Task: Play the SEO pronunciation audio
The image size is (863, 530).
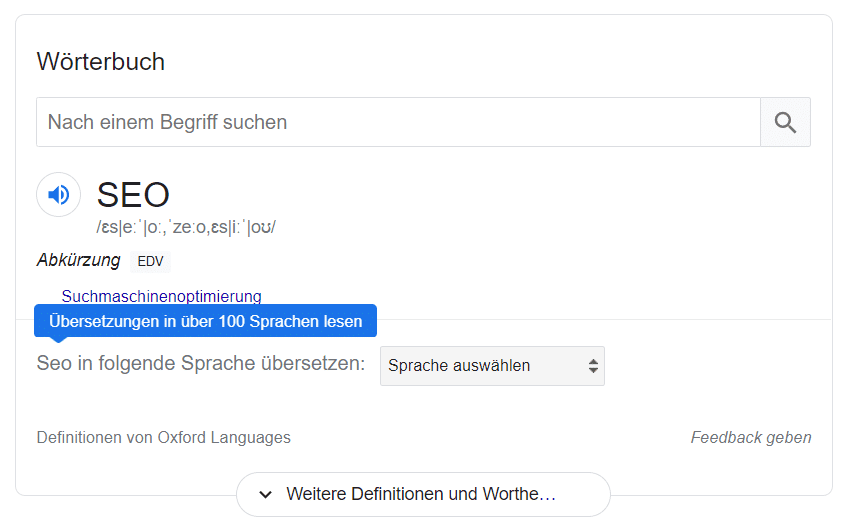Action: 59,195
